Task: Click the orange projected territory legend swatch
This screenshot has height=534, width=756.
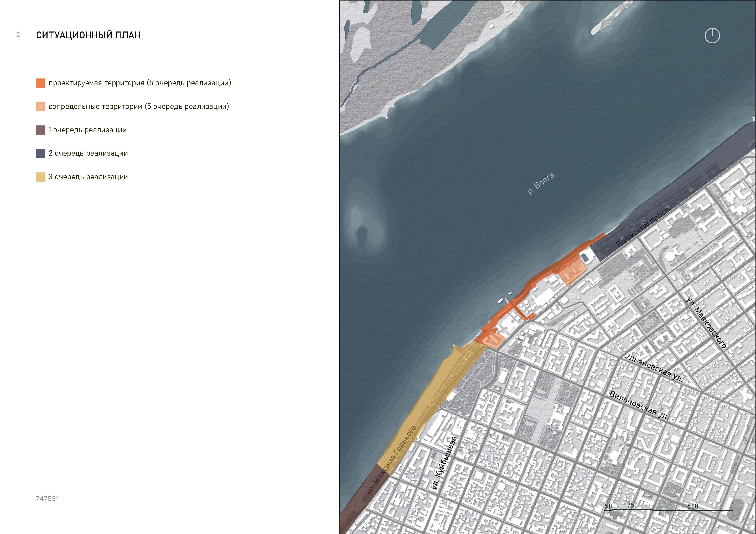Action: coord(40,83)
